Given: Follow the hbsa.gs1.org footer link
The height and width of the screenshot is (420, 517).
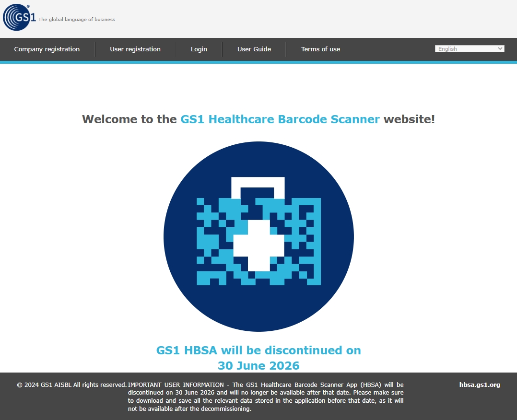Looking at the screenshot, I should pos(480,385).
